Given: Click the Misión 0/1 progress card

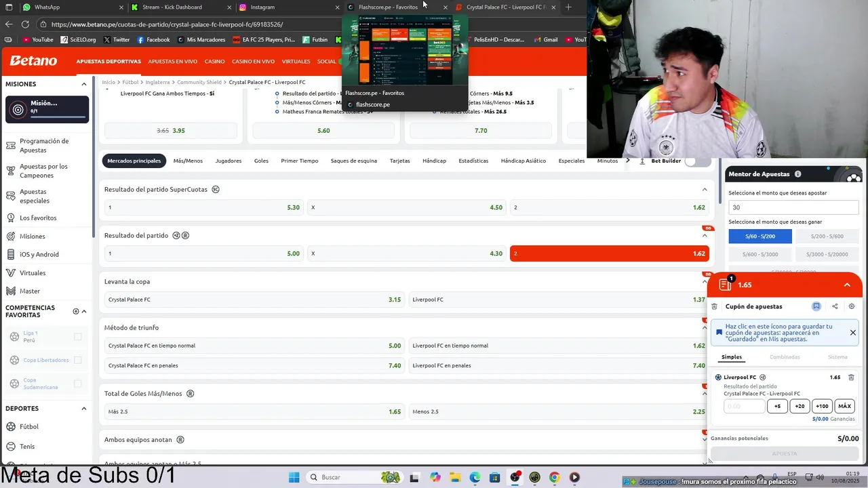Looking at the screenshot, I should coord(47,110).
